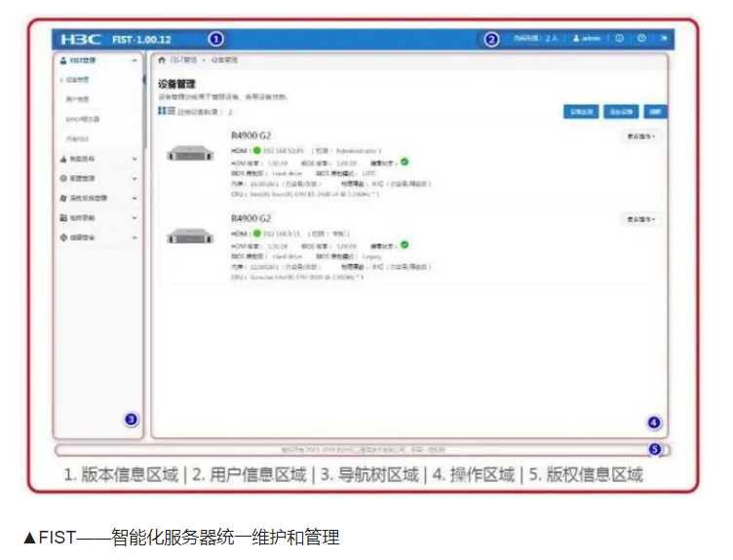This screenshot has width=733, height=560.
Task: Click the leftmost blue button above the device list
Action: 581,112
